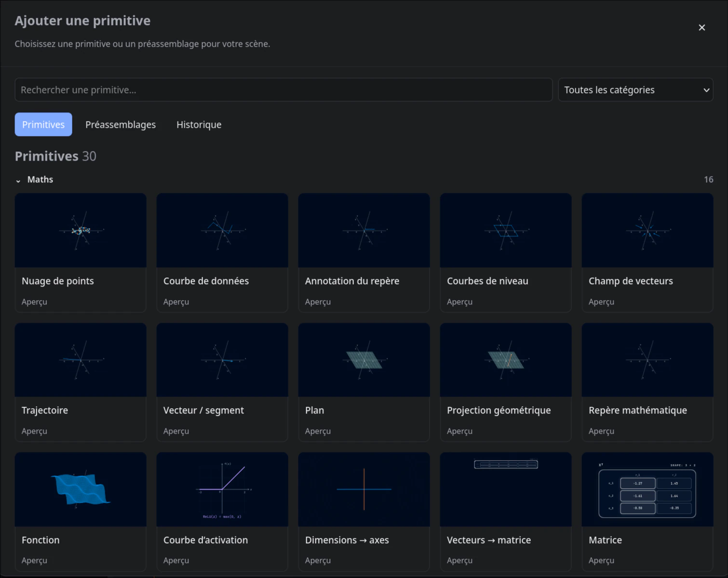Click Aperçu under Trajectoire
This screenshot has width=728, height=578.
tap(34, 431)
